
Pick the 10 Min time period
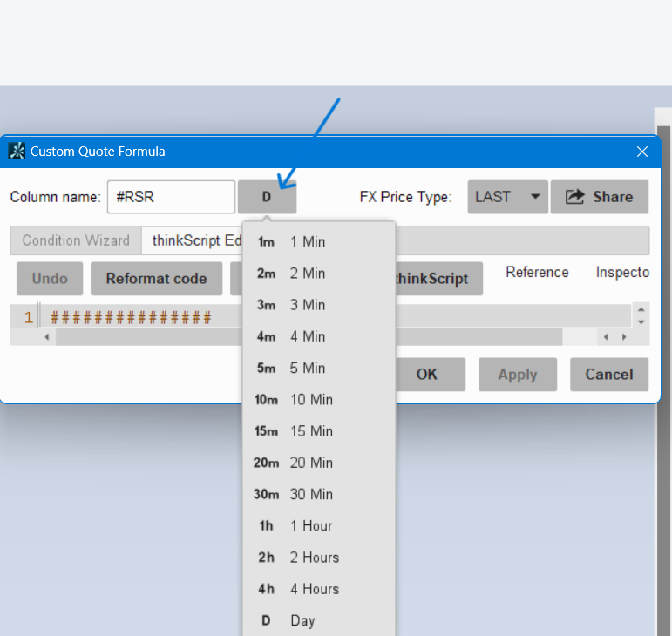coord(318,400)
